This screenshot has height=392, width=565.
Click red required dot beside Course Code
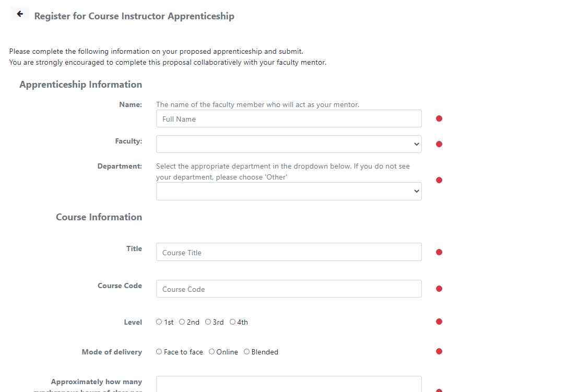coord(439,289)
